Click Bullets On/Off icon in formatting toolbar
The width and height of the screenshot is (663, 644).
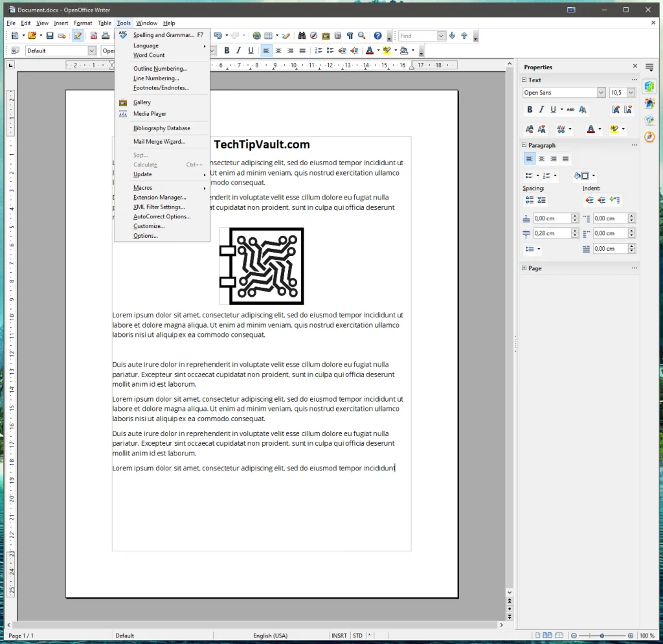click(x=330, y=51)
